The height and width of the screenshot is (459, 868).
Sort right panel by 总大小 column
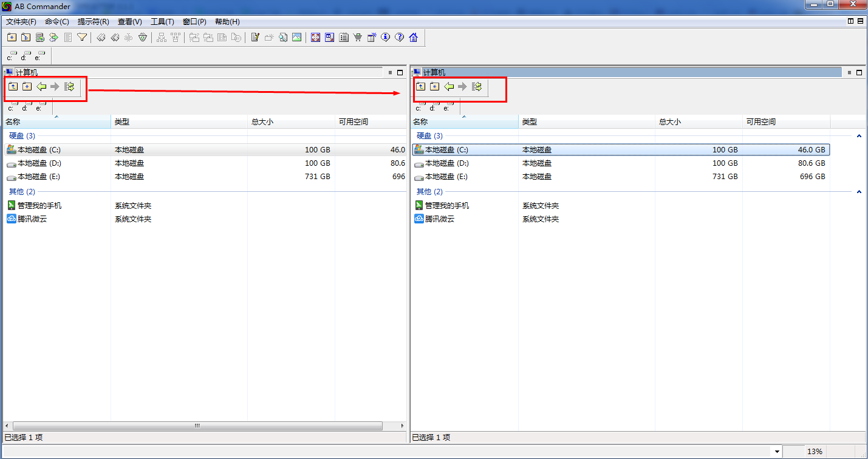pyautogui.click(x=699, y=122)
